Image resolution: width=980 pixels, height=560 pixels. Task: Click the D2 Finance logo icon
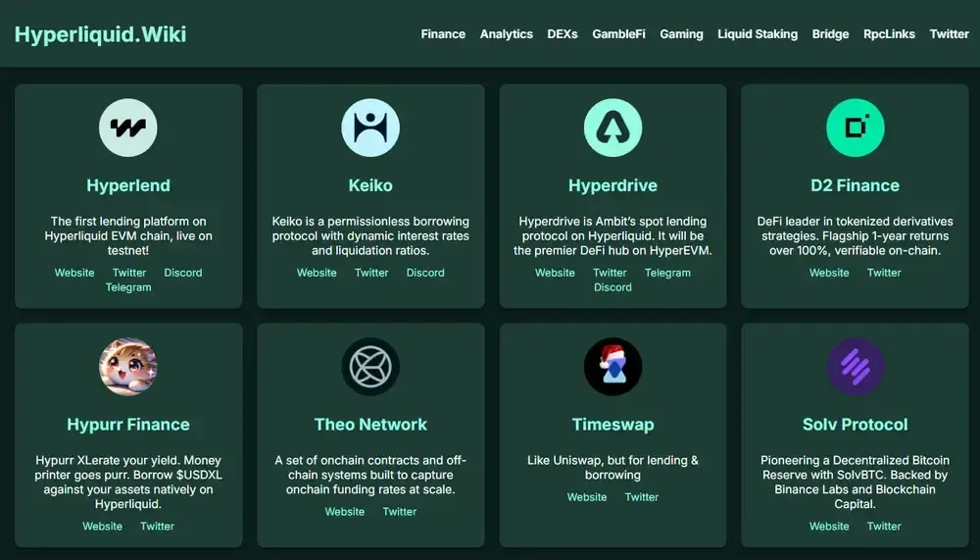tap(855, 127)
